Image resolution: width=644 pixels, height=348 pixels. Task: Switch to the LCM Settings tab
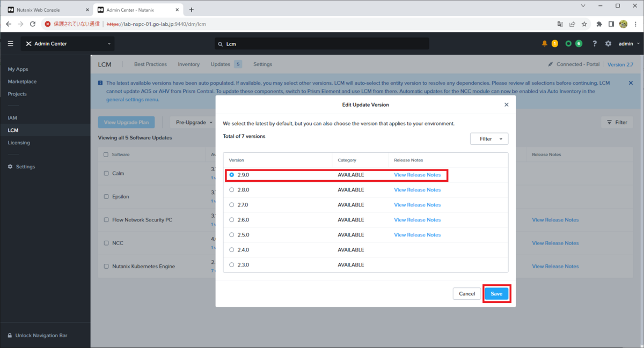262,64
